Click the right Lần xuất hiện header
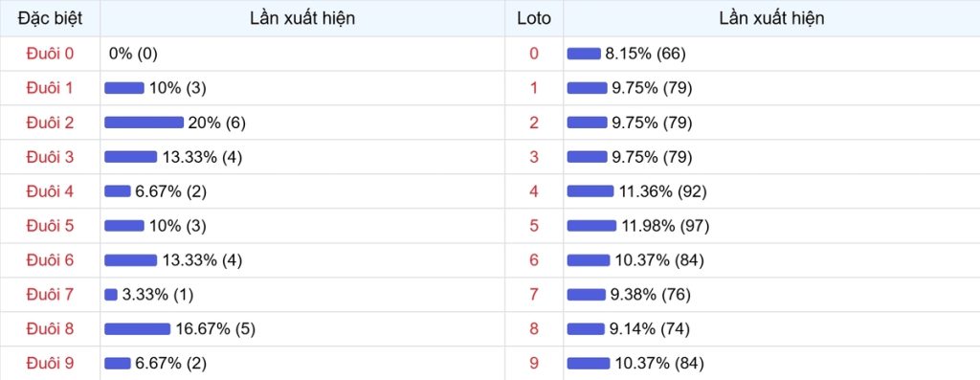Image resolution: width=980 pixels, height=380 pixels. [771, 18]
